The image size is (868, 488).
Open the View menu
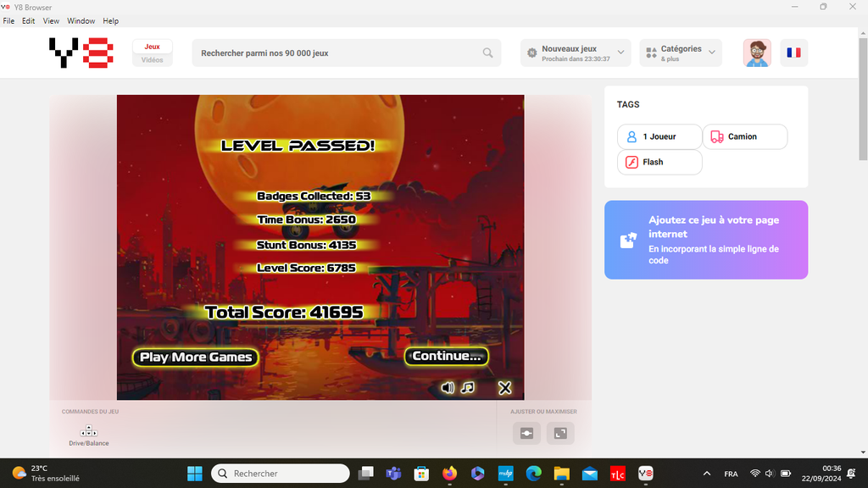[x=51, y=21]
